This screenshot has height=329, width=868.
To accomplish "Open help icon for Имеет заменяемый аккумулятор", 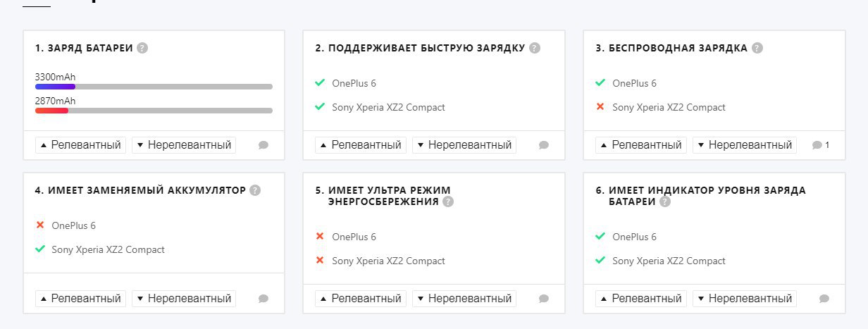I will 255,190.
